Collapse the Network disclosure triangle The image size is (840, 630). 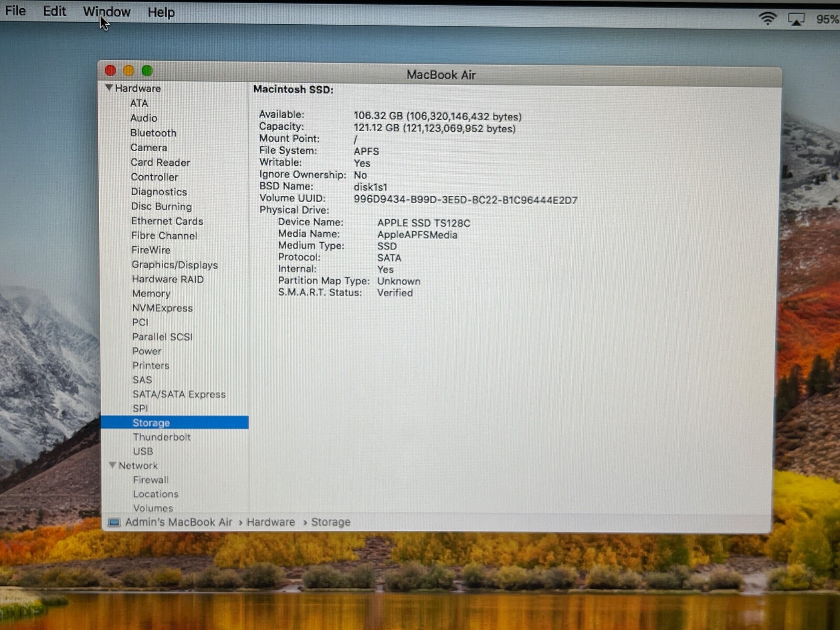coord(112,465)
